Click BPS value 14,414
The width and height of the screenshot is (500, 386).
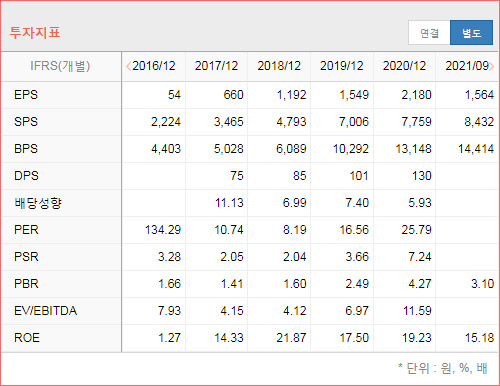click(x=476, y=149)
